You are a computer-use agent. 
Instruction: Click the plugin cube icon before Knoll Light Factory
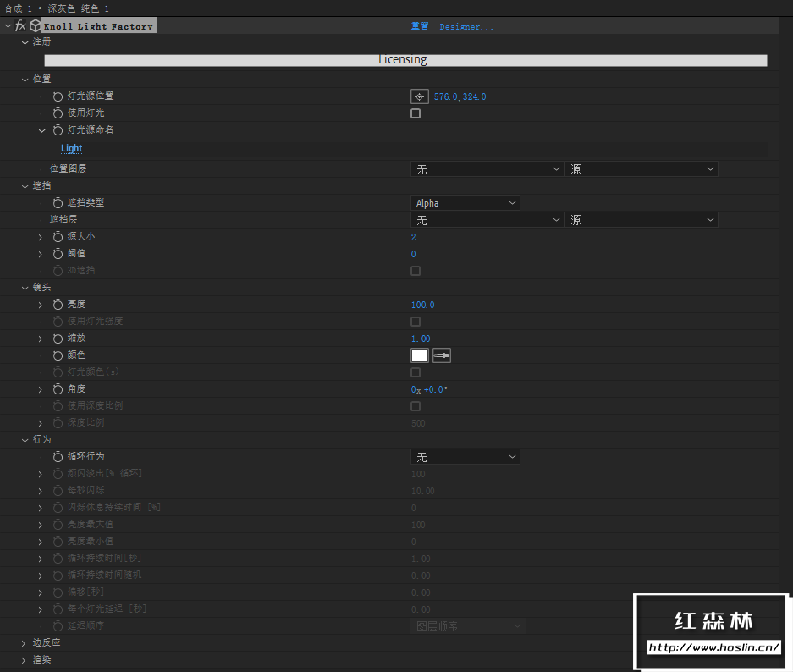[34, 25]
